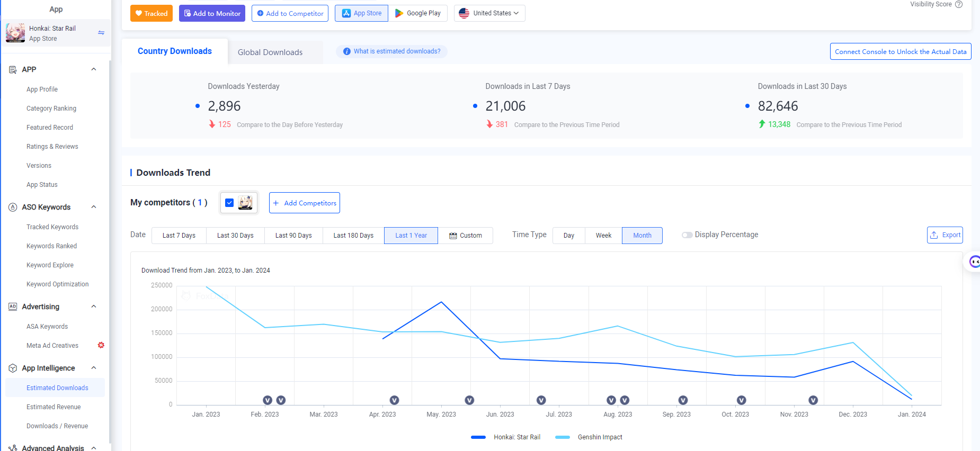980x451 pixels.
Task: Open Keyword Optimization in sidebar
Action: pos(58,284)
